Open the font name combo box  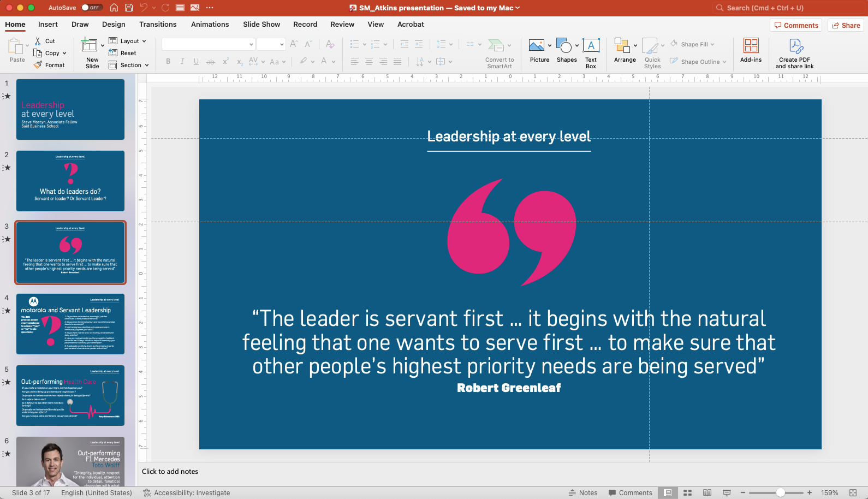click(209, 44)
